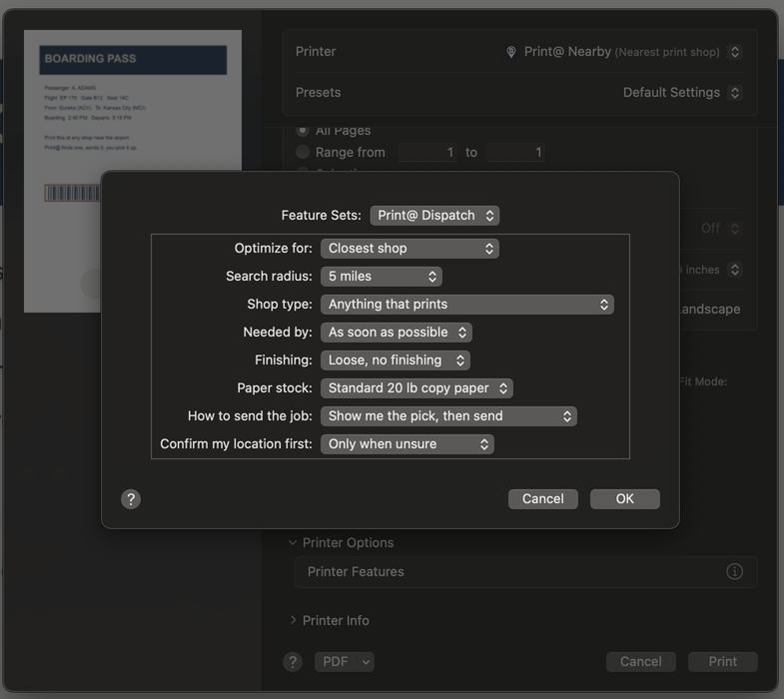Click the Range to end page field
Screen dimensions: 784x699
[515, 152]
